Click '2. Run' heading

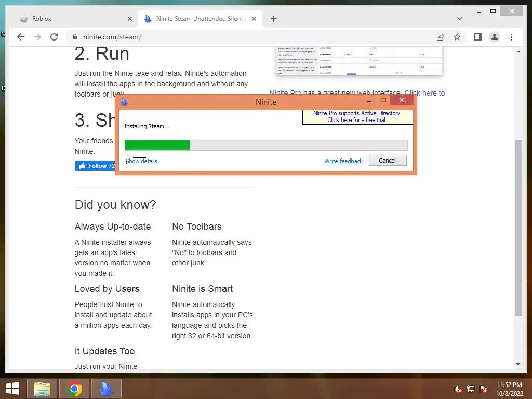(x=102, y=54)
